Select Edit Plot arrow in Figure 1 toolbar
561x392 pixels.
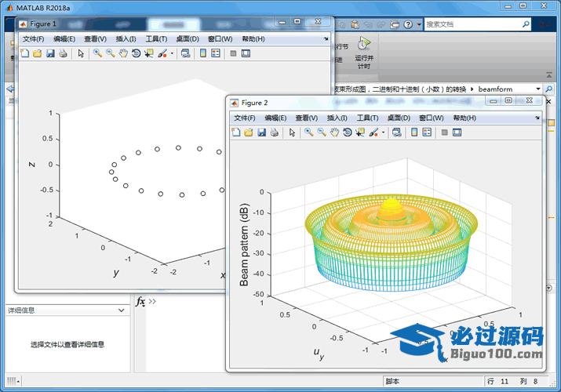pyautogui.click(x=81, y=53)
